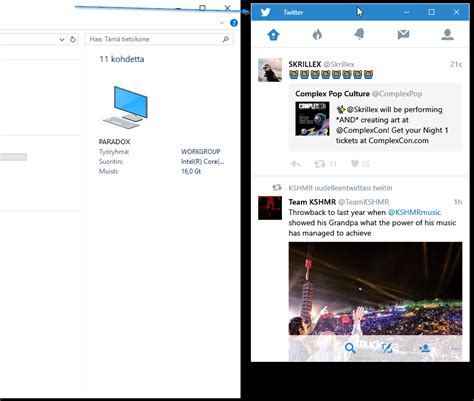This screenshot has height=401, width=474.
Task: Open the Explorer help question mark
Action: coord(234,23)
